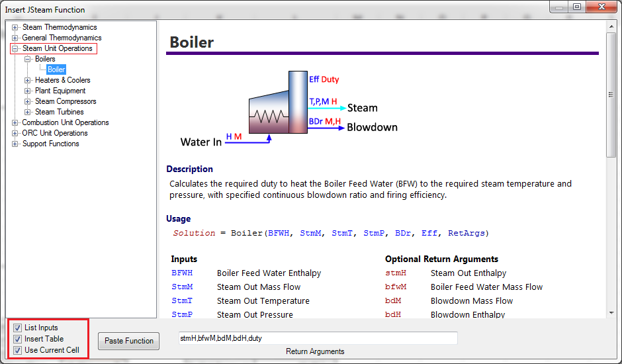This screenshot has width=622, height=364.
Task: Expand Heaters & Coolers plus icon
Action: (x=27, y=80)
